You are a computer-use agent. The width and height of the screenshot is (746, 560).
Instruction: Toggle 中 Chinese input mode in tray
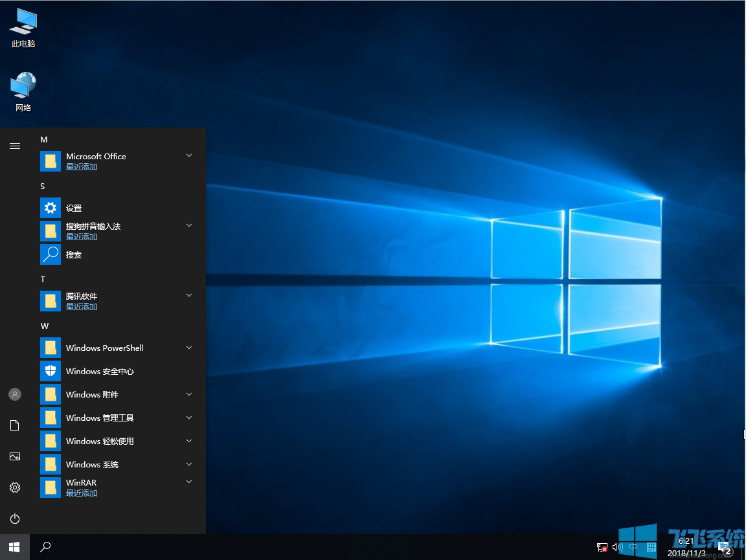click(633, 546)
